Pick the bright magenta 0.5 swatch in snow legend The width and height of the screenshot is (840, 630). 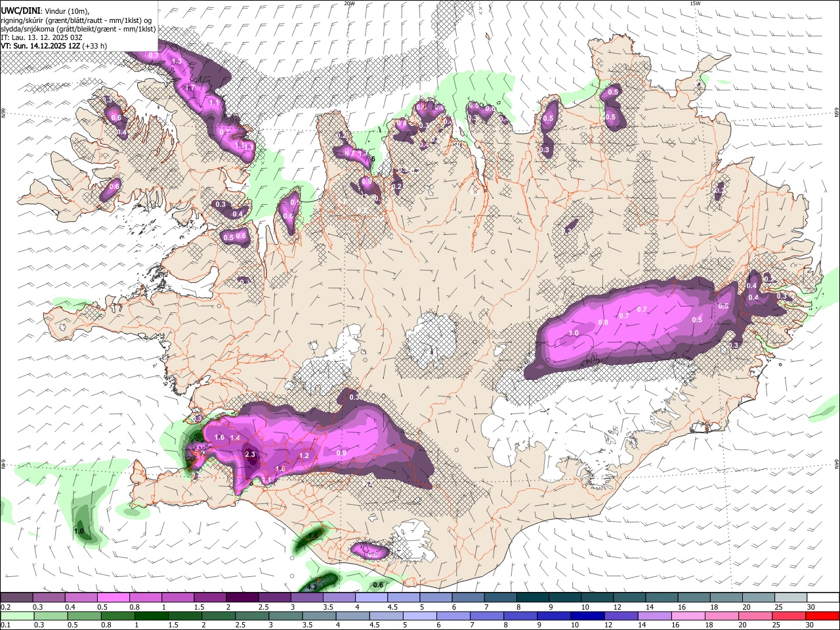pos(114,597)
